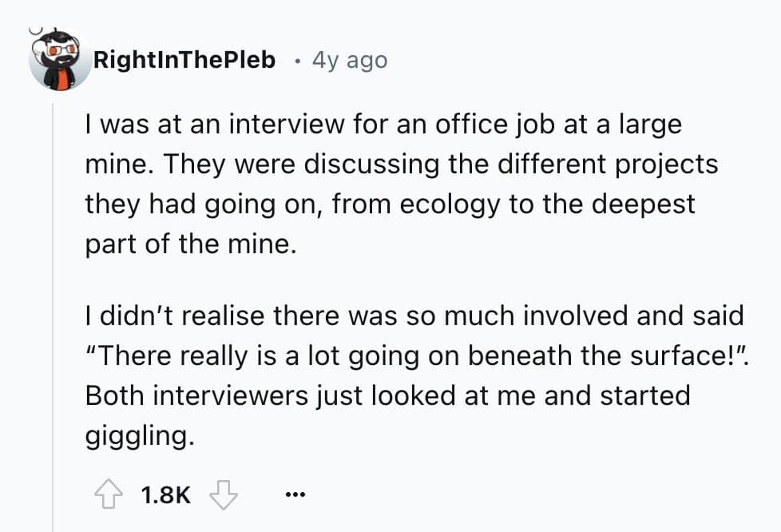Click the line starting "I was at an interview"
This screenshot has width=781, height=532.
coord(383,125)
